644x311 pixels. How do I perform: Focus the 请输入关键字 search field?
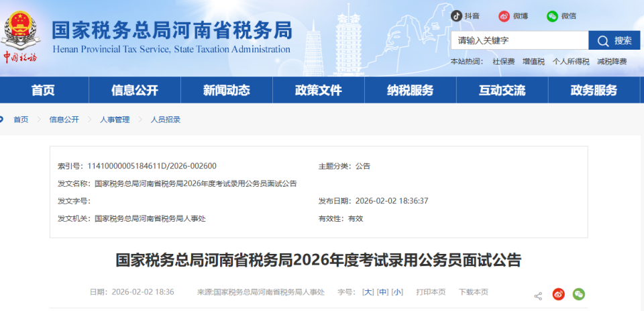[520, 40]
